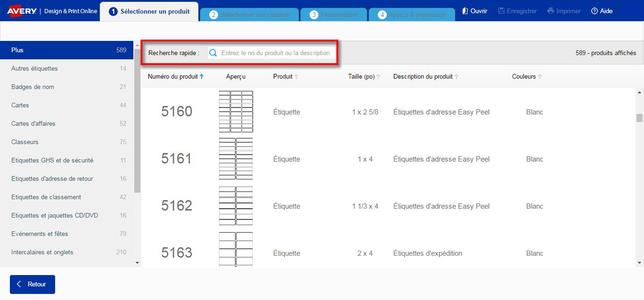Click the Retour button

coord(33,284)
